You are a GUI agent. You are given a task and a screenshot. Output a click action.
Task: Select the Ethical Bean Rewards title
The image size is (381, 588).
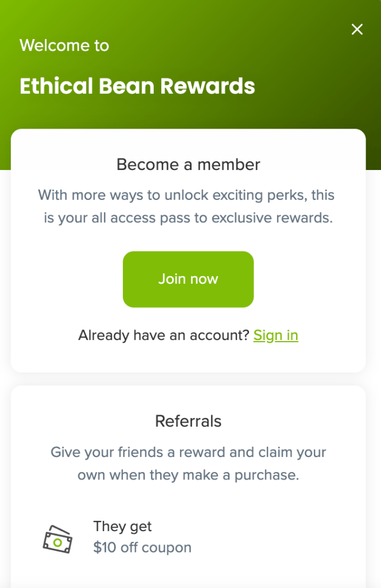pos(137,86)
